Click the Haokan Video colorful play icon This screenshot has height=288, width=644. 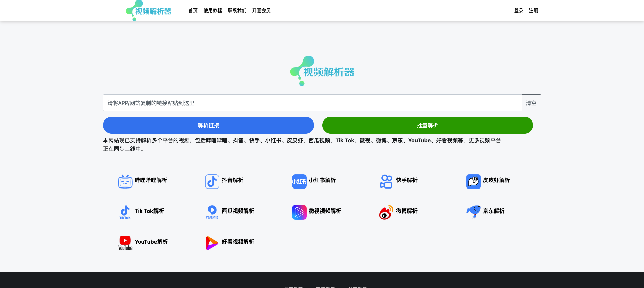212,243
